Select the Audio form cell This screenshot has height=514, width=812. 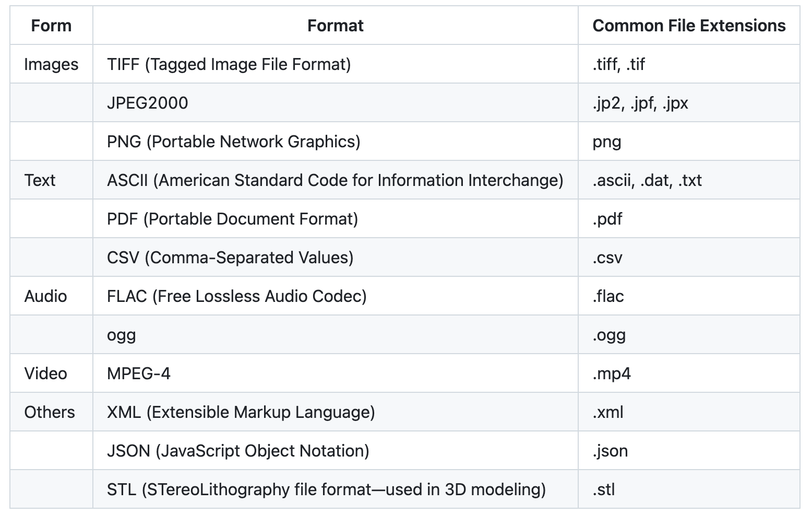(45, 296)
